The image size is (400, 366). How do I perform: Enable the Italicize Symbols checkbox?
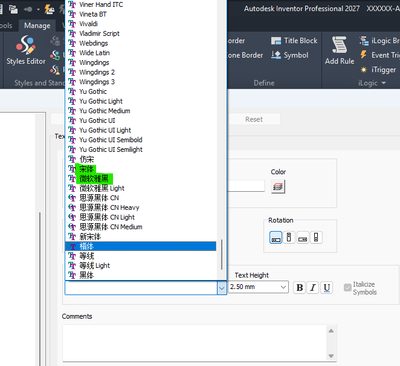pyautogui.click(x=348, y=287)
